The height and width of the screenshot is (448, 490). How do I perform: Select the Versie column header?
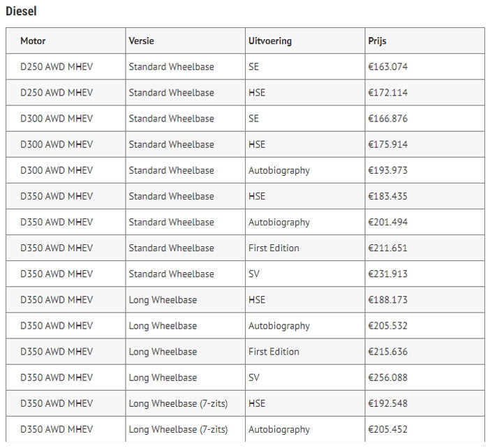click(141, 41)
